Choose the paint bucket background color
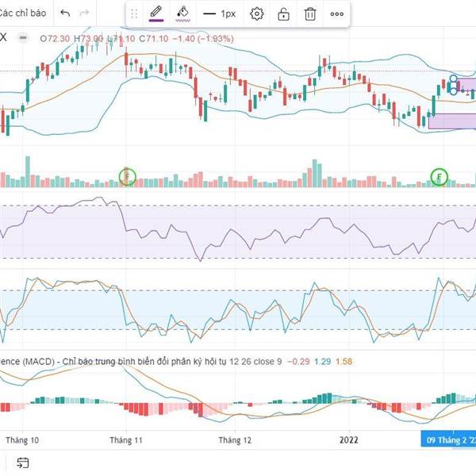 point(183,14)
